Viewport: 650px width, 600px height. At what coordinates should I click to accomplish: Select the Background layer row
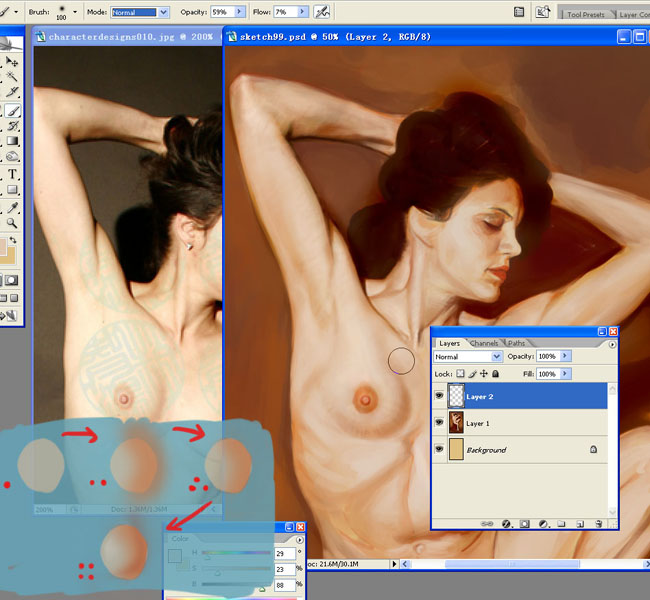520,449
